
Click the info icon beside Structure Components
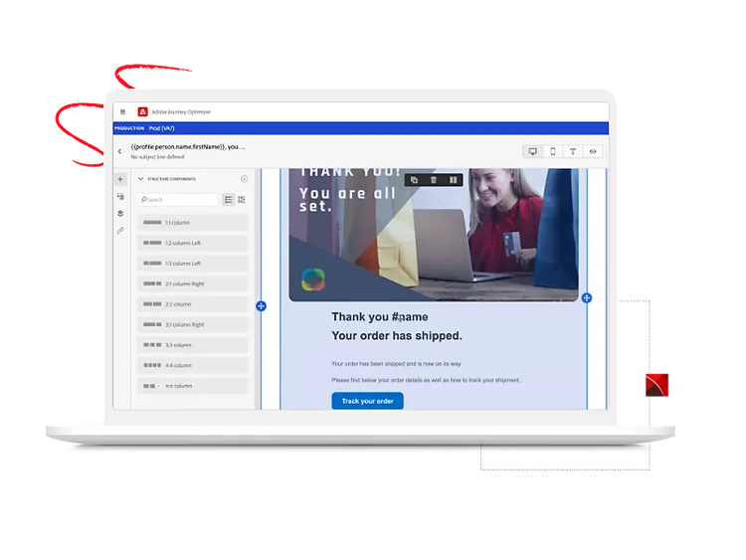click(x=244, y=179)
